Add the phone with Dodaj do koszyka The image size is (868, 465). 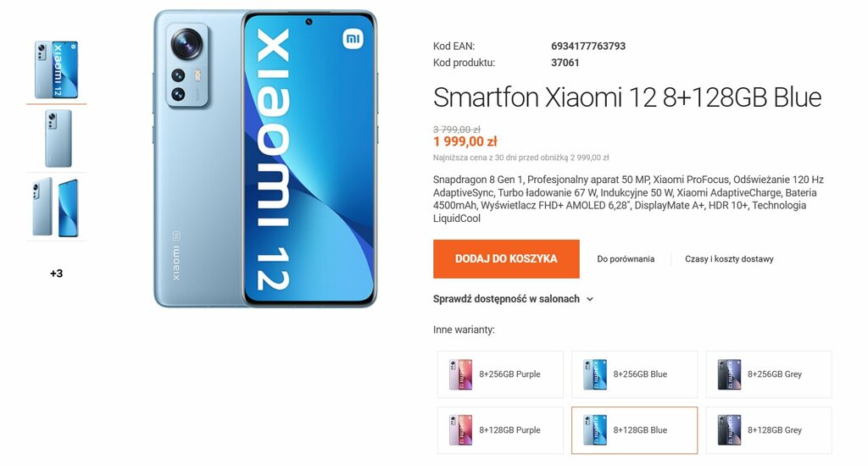pos(506,259)
